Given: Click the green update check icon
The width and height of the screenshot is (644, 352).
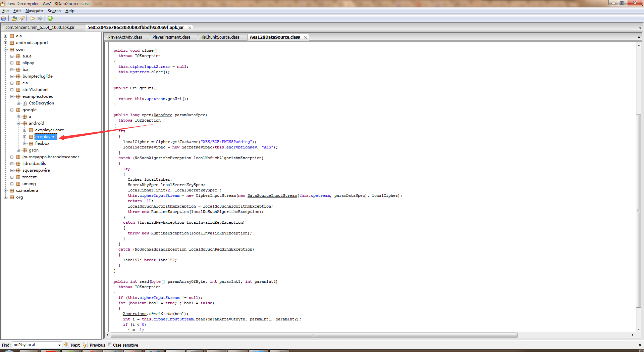Looking at the screenshot, I should point(50,18).
